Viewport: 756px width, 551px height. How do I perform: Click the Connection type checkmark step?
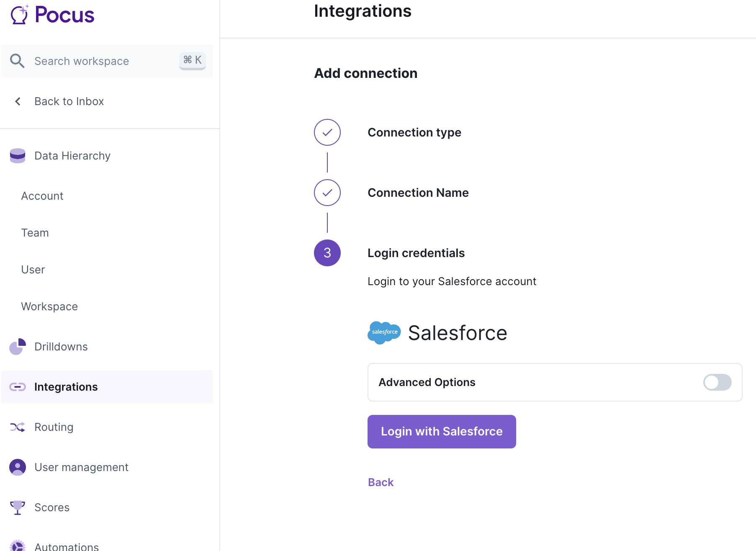point(327,132)
